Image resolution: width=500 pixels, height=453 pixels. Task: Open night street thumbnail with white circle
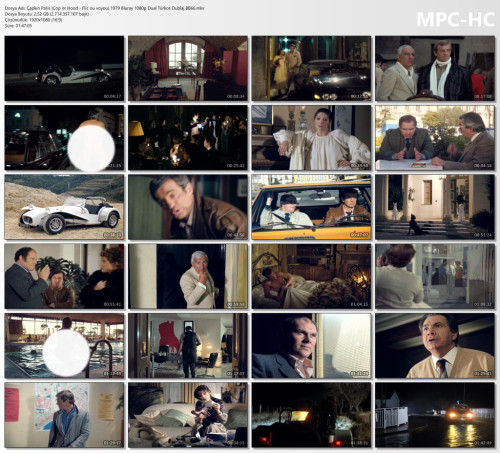coord(64,138)
